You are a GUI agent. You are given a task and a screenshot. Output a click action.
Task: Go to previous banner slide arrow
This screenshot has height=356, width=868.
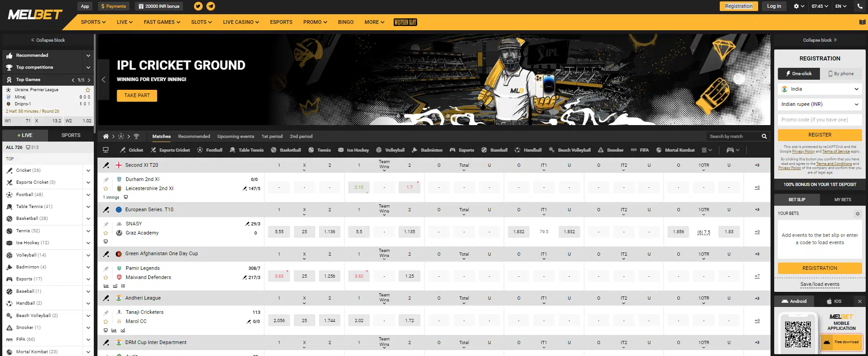[103, 80]
